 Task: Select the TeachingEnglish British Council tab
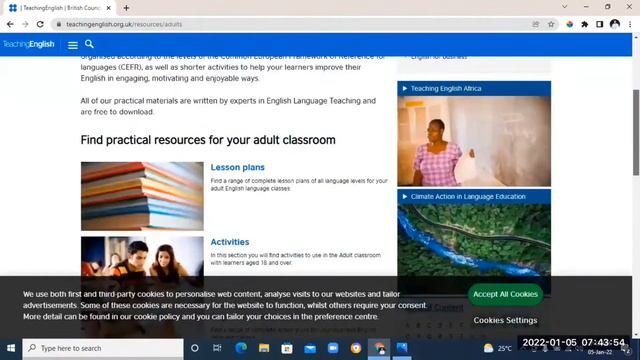pos(59,8)
